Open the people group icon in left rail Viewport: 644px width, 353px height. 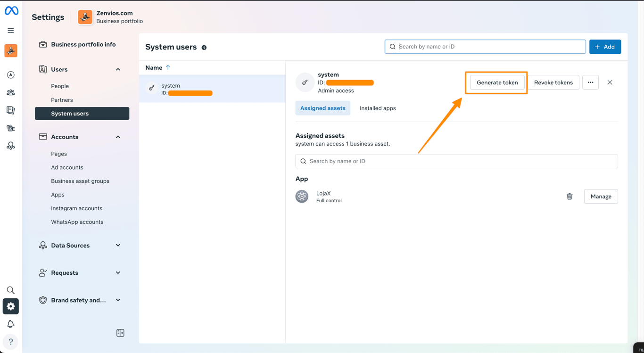(x=11, y=93)
